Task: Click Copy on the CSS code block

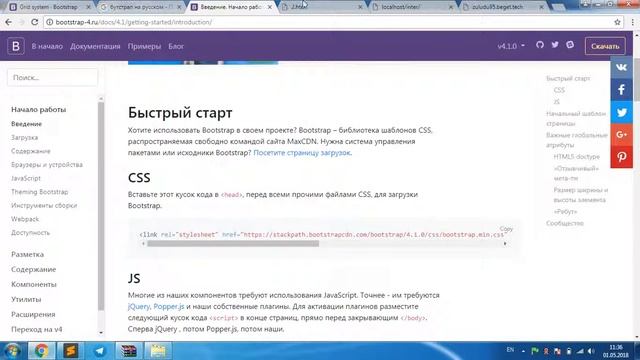Action: pos(506,229)
